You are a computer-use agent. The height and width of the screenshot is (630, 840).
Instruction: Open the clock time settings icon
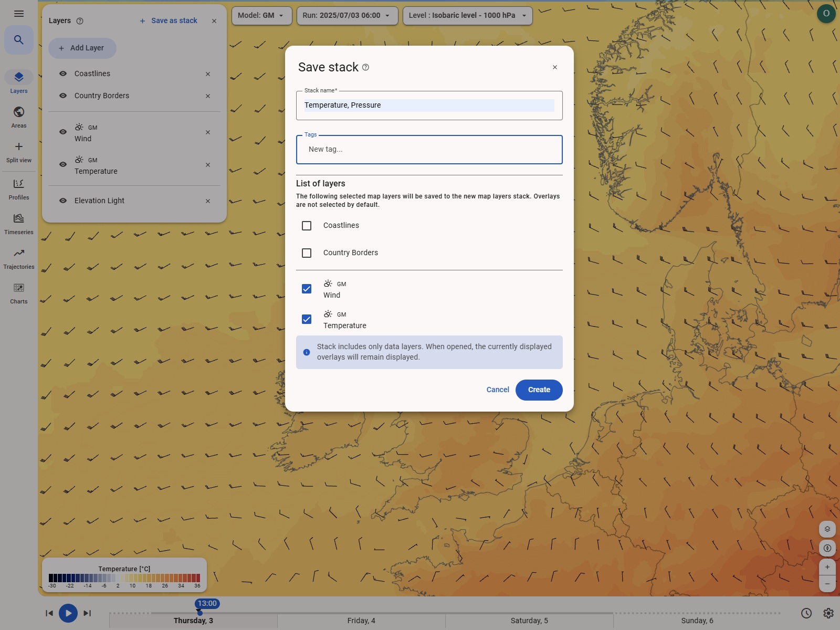coord(806,613)
